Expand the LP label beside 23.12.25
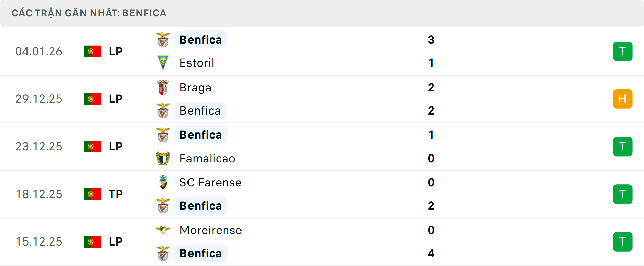The height and width of the screenshot is (266, 644). pyautogui.click(x=115, y=146)
